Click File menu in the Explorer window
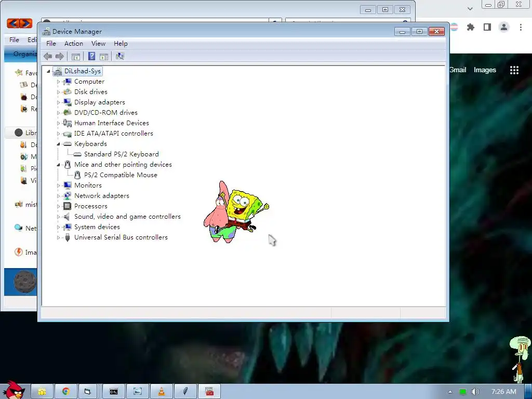This screenshot has height=399, width=532. pyautogui.click(x=14, y=39)
